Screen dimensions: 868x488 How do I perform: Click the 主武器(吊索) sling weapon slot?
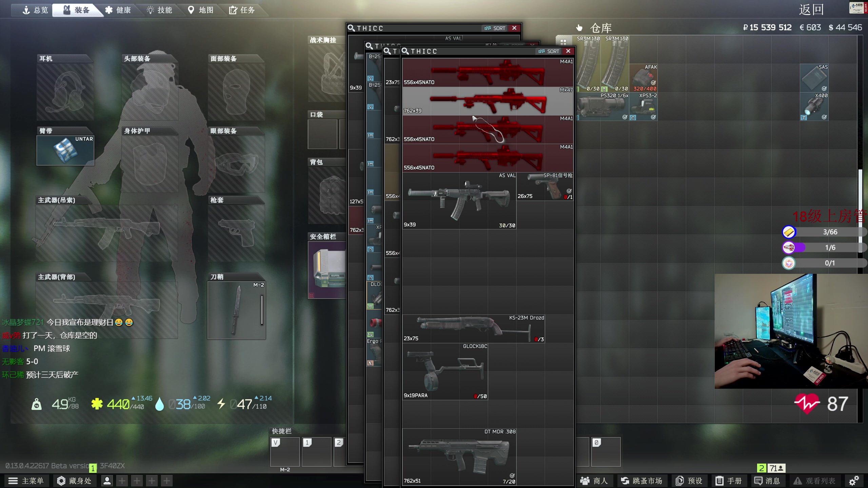107,233
